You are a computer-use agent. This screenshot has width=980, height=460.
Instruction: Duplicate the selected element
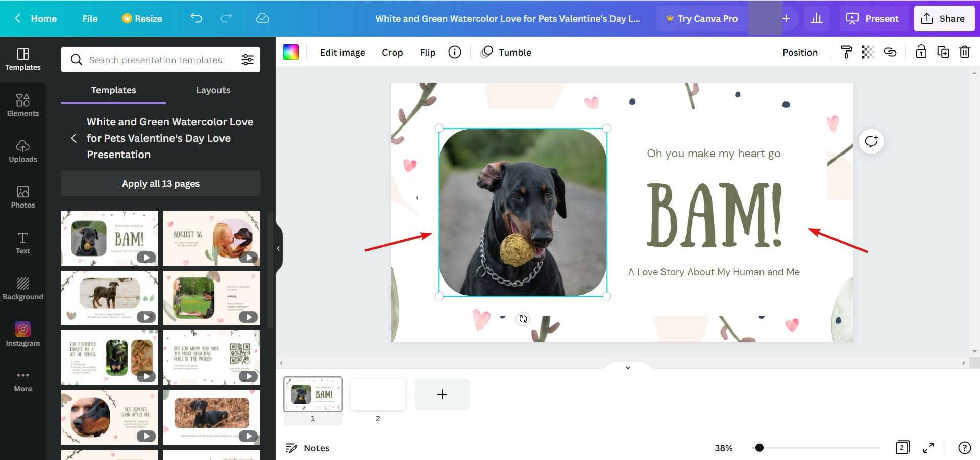[x=943, y=52]
